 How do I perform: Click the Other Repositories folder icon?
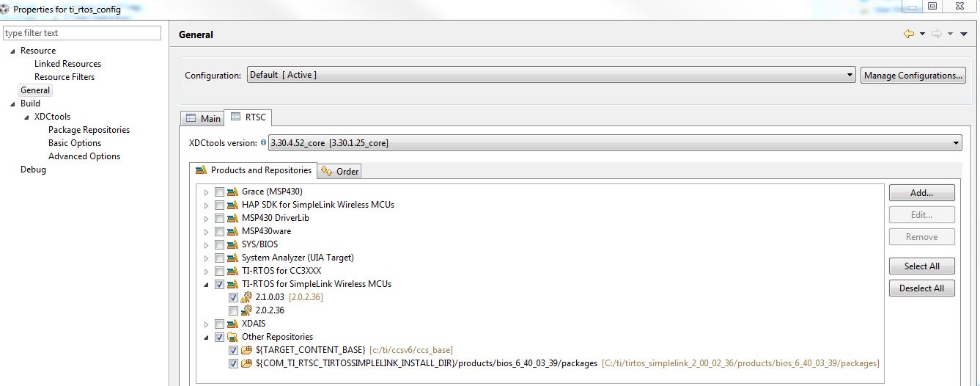click(x=233, y=337)
